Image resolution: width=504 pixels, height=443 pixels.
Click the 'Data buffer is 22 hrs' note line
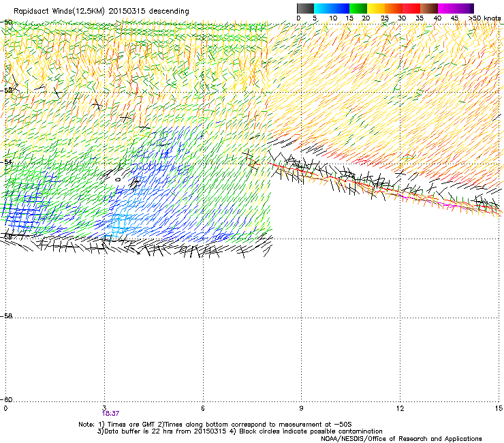[240, 431]
